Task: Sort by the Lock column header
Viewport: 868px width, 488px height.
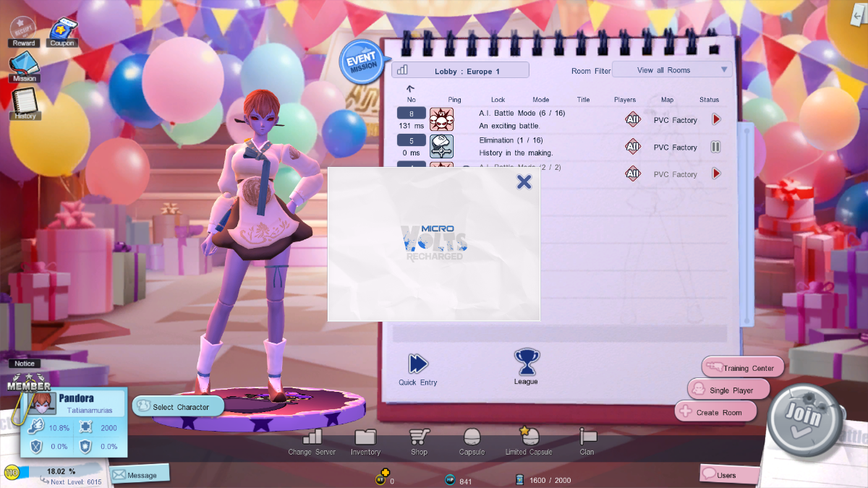Action: 498,100
